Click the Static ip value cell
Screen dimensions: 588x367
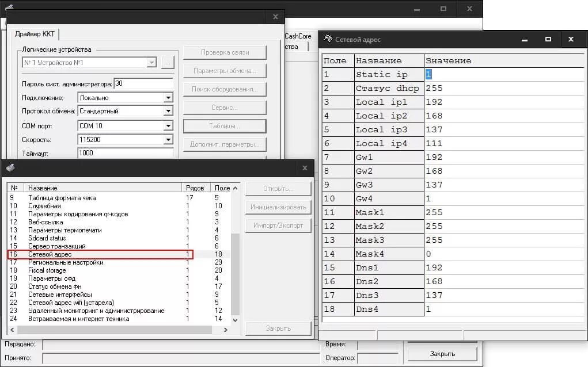click(x=504, y=75)
